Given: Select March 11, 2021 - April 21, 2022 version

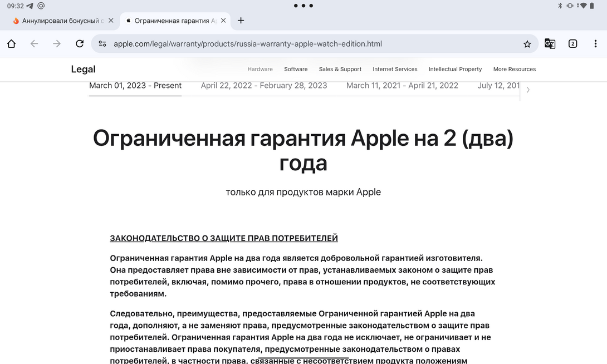Looking at the screenshot, I should (402, 86).
